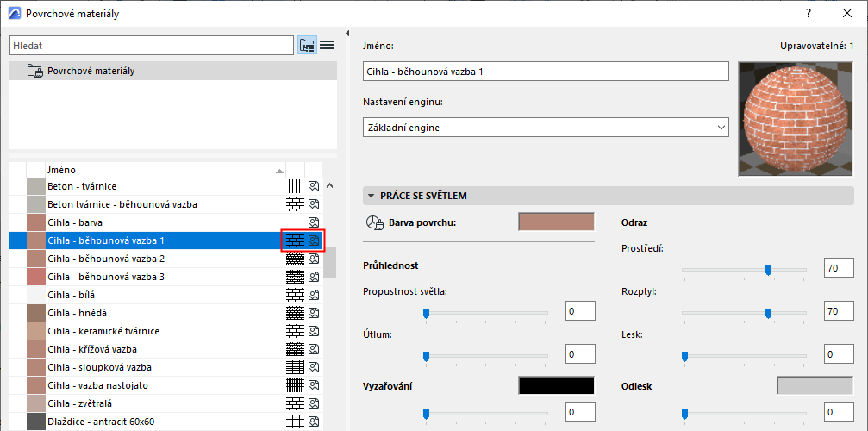This screenshot has width=868, height=431.
Task: Click the Povrchové materiály folder icon
Action: pos(34,71)
